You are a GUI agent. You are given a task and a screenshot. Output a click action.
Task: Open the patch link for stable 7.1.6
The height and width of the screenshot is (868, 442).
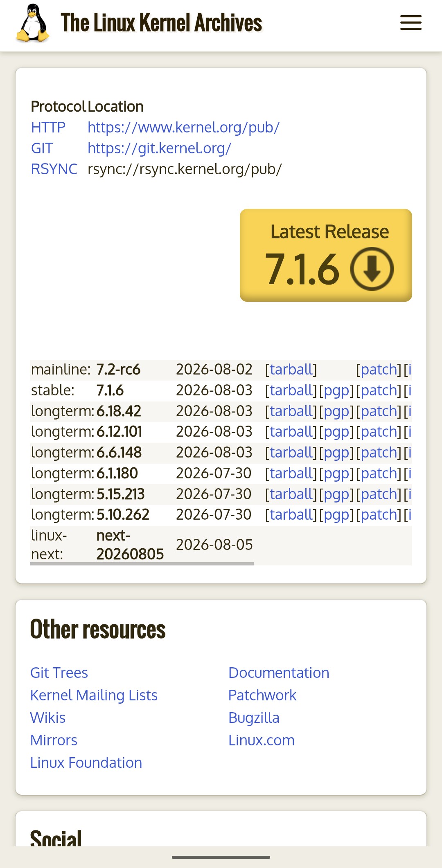379,390
